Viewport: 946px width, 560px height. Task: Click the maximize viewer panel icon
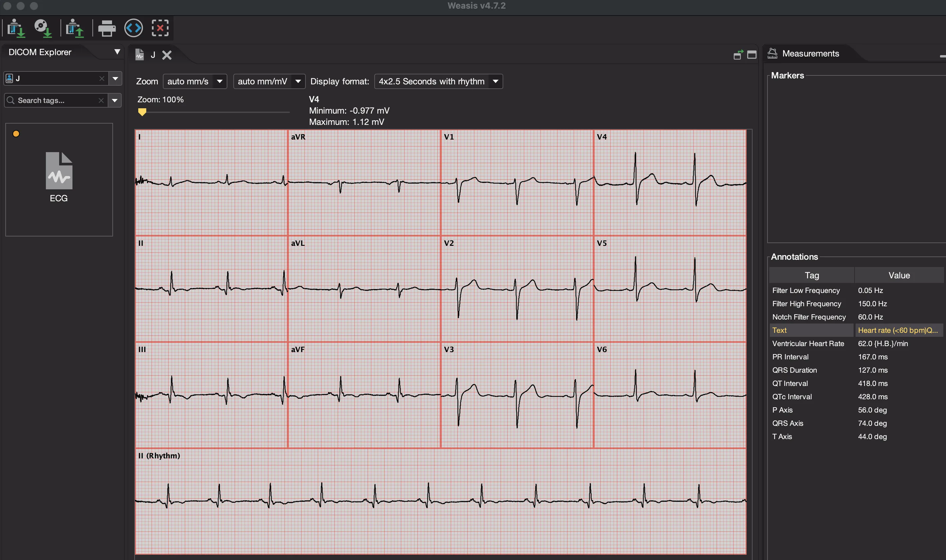752,55
